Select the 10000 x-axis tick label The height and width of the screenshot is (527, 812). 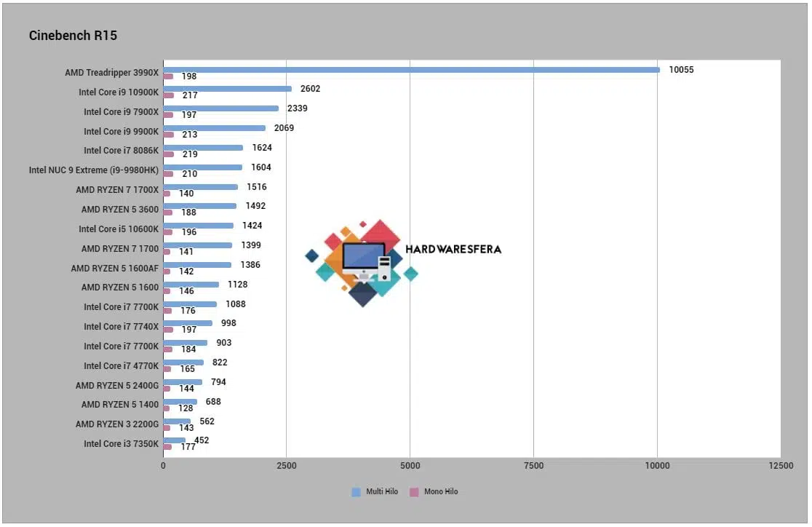point(657,465)
